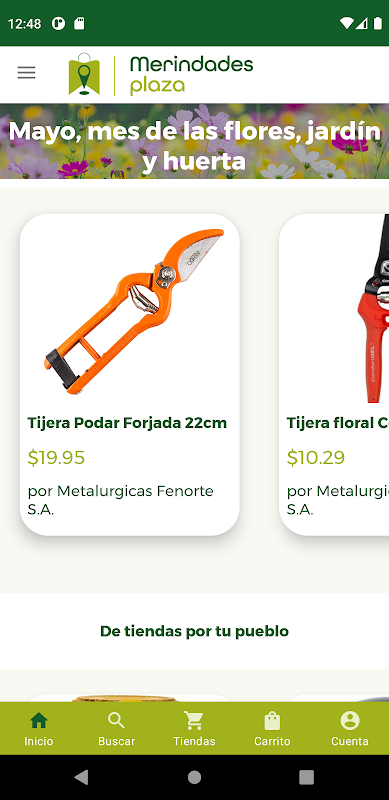The height and width of the screenshot is (800, 389).
Task: Open Tiendas with the cart icon
Action: pos(194,729)
